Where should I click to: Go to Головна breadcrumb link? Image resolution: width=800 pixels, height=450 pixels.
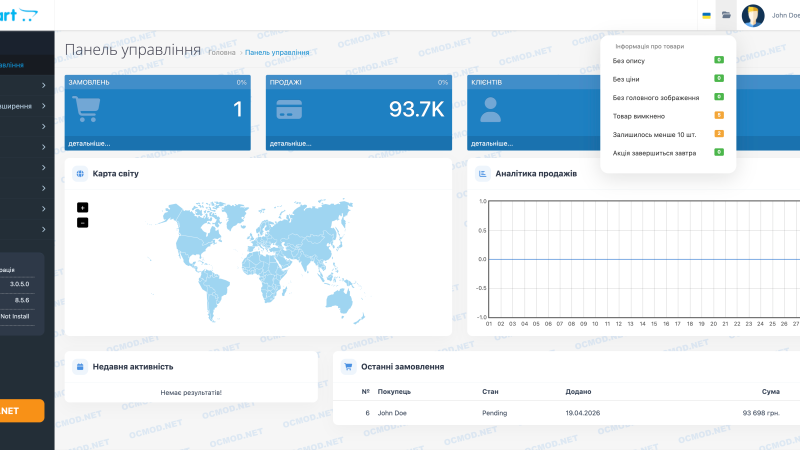point(222,53)
